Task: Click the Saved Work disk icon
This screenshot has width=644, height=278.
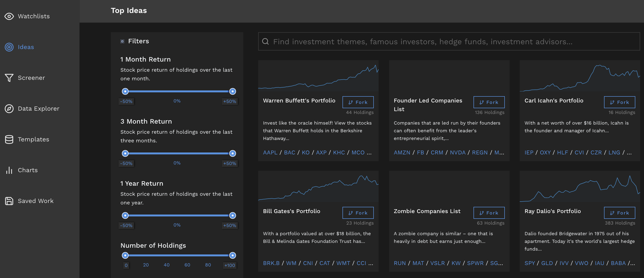Action: click(x=9, y=201)
